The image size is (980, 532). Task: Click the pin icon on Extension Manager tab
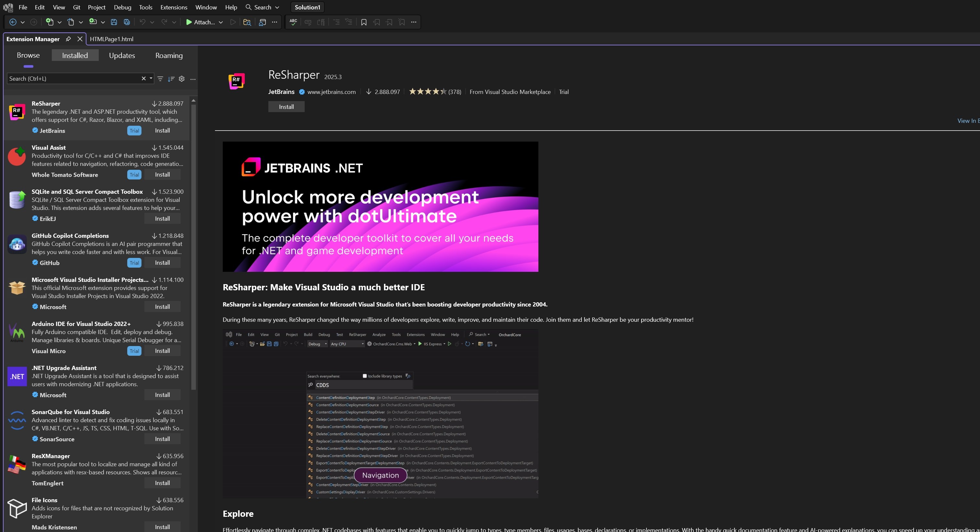[68, 39]
